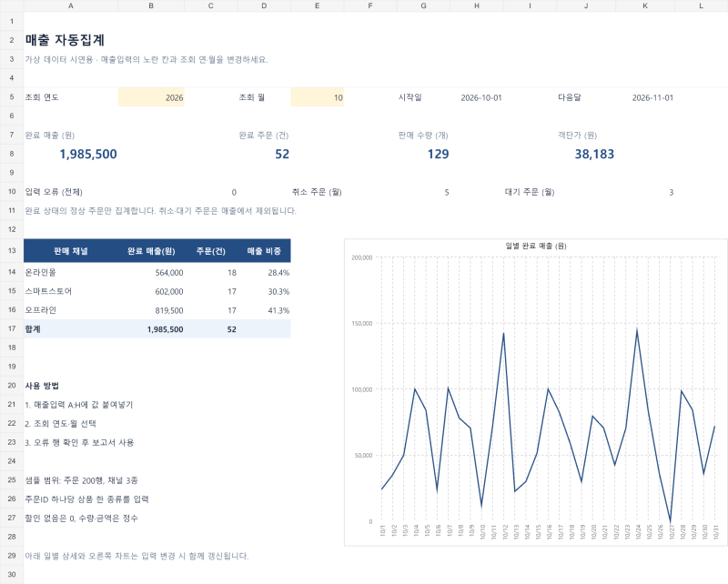This screenshot has width=728, height=584.
Task: Select row 30 header
Action: pos(12,574)
